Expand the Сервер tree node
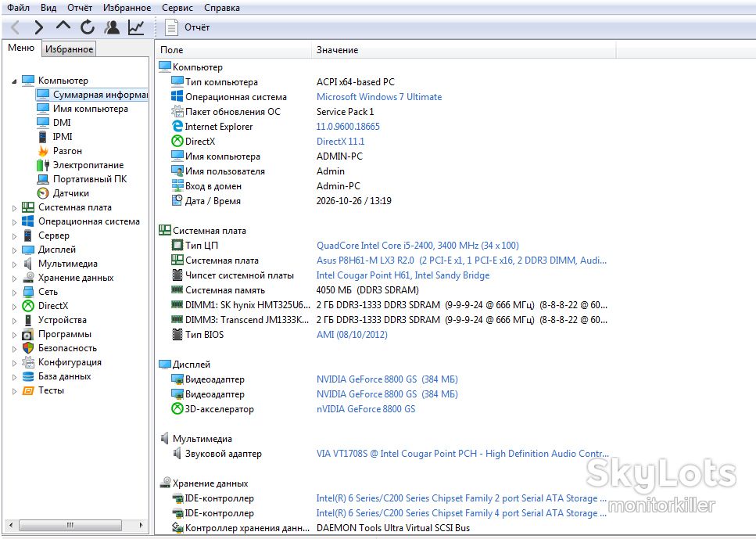 [x=14, y=236]
